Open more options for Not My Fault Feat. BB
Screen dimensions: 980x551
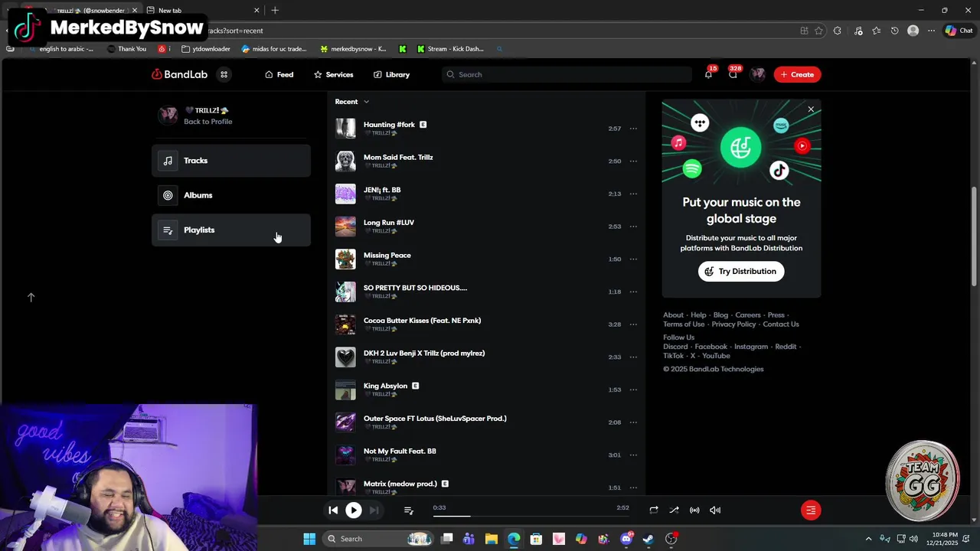[633, 455]
